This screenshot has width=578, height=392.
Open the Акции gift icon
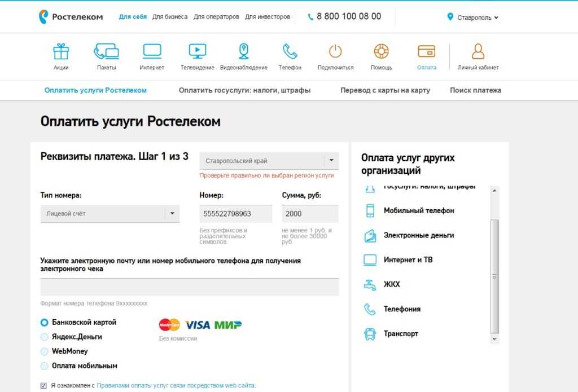[61, 51]
